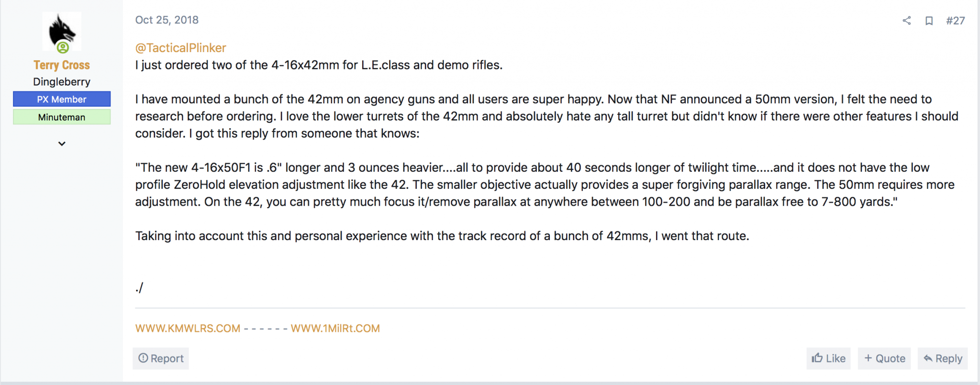980x385 pixels.
Task: Click the reply arrow icon
Action: tap(928, 358)
